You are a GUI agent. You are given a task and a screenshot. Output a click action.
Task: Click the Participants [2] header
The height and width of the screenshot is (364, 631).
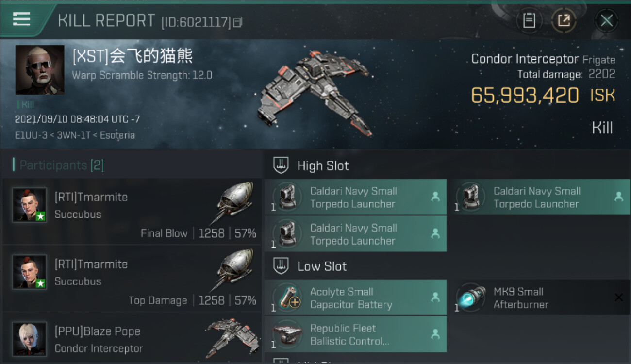click(62, 165)
